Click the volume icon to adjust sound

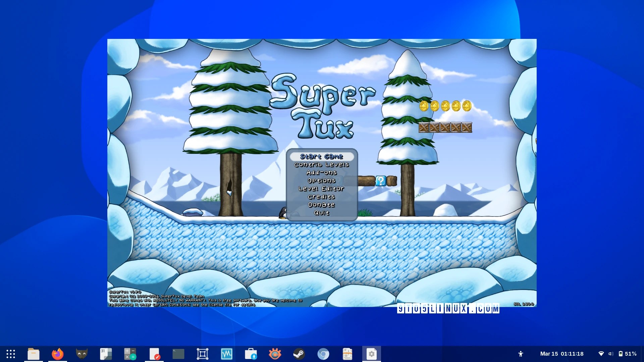(611, 354)
